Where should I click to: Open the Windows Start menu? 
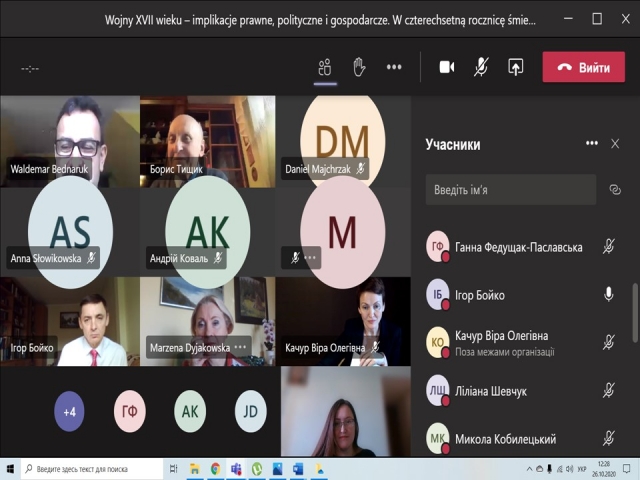10,469
